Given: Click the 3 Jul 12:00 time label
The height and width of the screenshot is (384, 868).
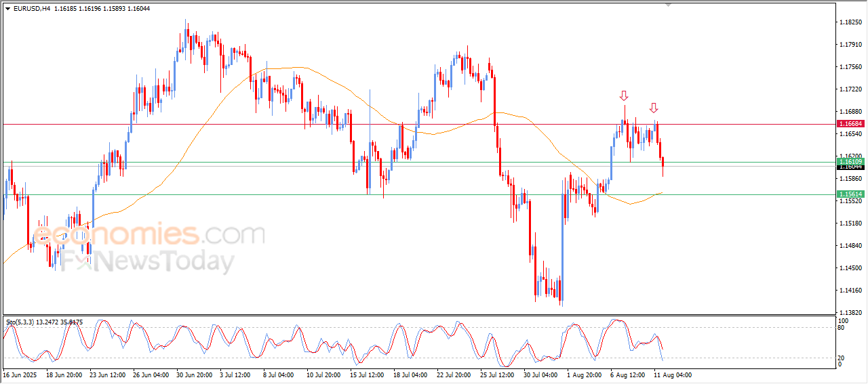Looking at the screenshot, I should point(237,375).
